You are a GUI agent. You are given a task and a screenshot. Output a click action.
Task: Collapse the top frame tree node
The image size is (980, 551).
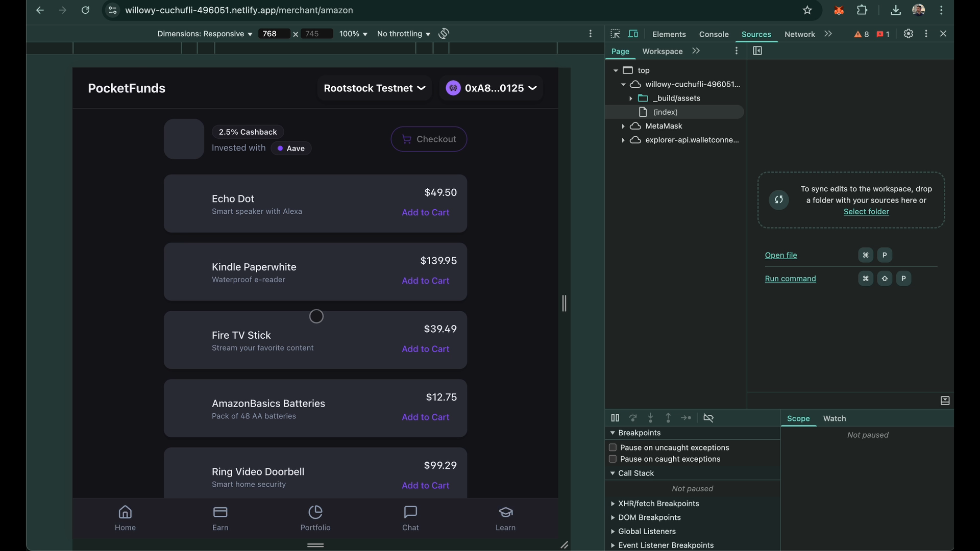(x=616, y=70)
